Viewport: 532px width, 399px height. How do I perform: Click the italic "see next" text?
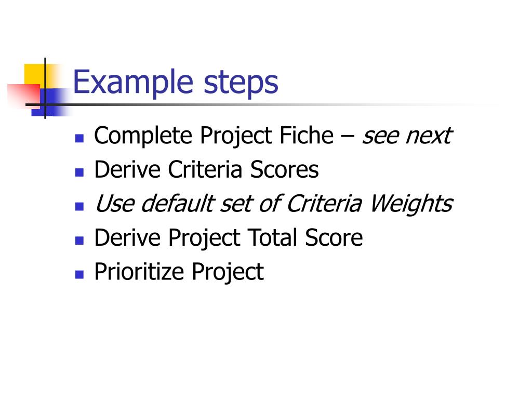(x=407, y=136)
